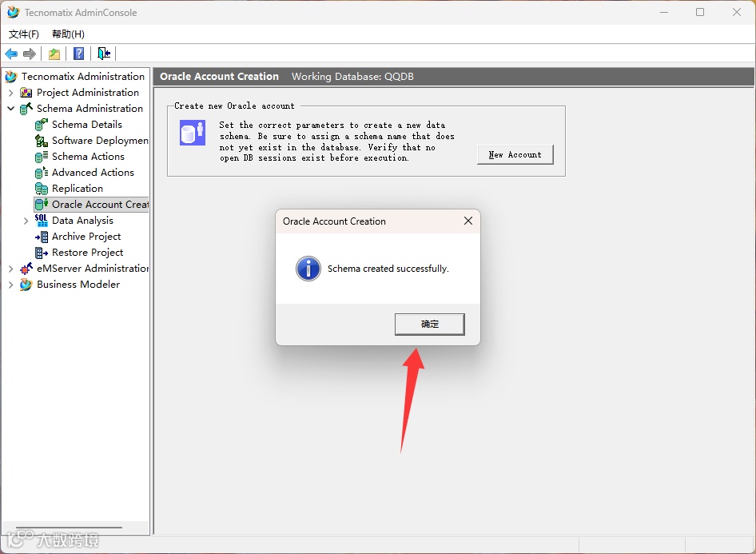Click the blue back arrow toolbar icon
The width and height of the screenshot is (756, 554).
(x=11, y=54)
